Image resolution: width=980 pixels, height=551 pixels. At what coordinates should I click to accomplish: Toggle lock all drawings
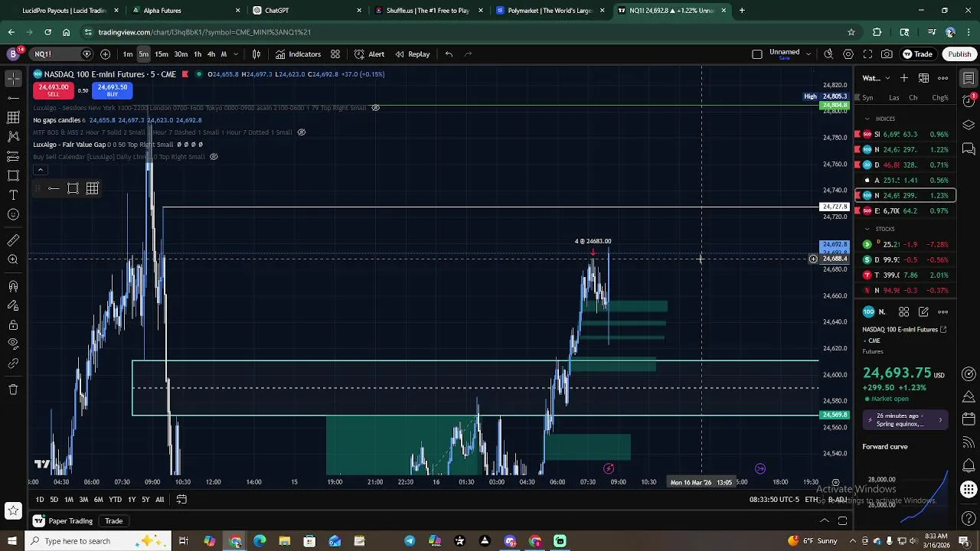13,325
